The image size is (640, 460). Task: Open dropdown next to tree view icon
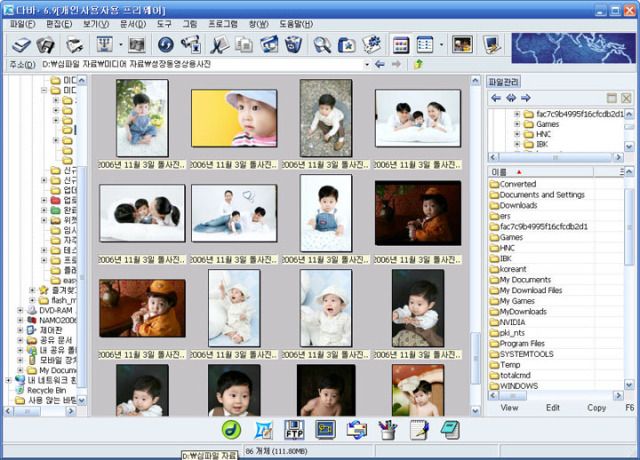120,44
